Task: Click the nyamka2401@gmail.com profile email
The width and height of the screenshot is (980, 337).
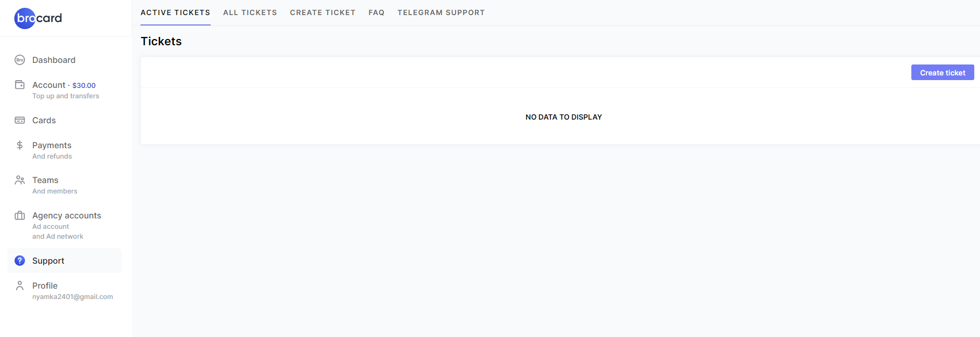Action: pos(72,297)
